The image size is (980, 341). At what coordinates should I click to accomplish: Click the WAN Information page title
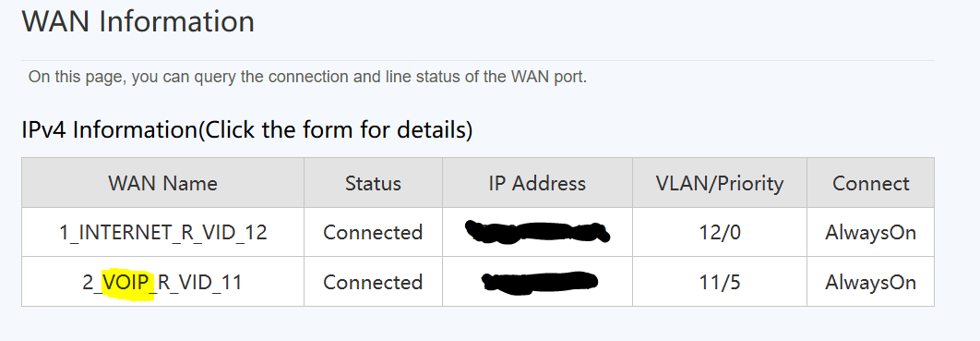click(x=138, y=21)
